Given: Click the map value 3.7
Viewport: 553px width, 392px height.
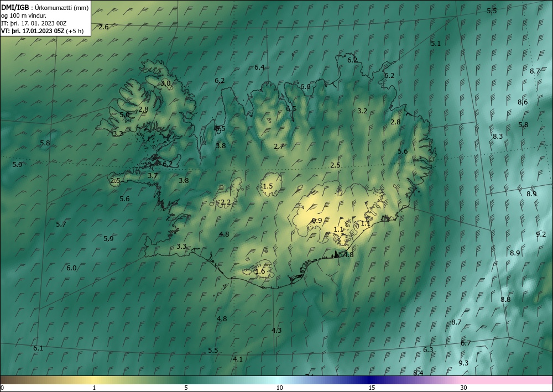Looking at the screenshot, I should coord(153,176).
